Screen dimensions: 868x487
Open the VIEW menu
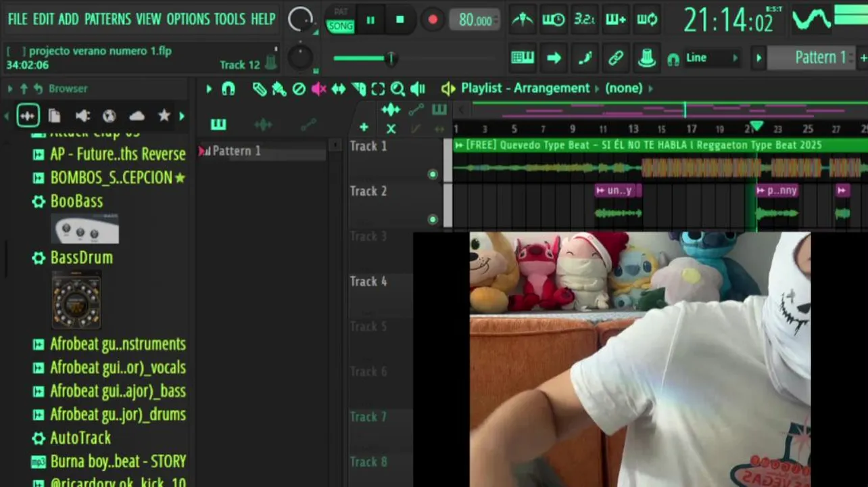click(x=149, y=19)
